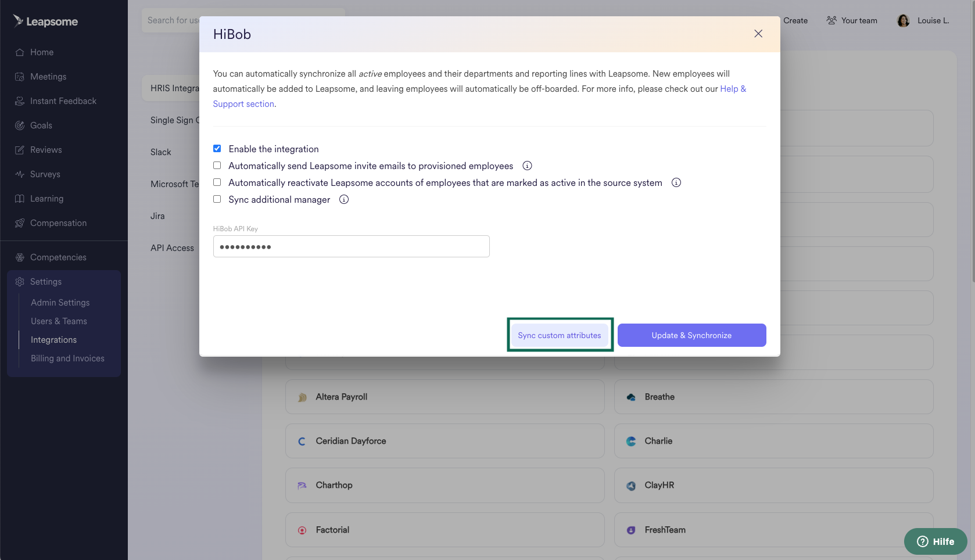Click the Surveys pulse icon
Image resolution: width=975 pixels, height=560 pixels.
click(20, 174)
